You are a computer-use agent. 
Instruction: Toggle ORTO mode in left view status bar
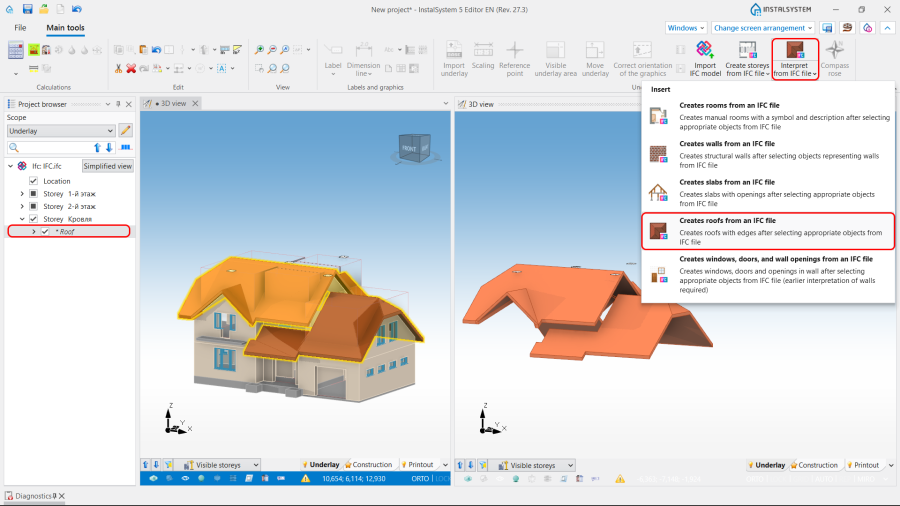pyautogui.click(x=420, y=478)
